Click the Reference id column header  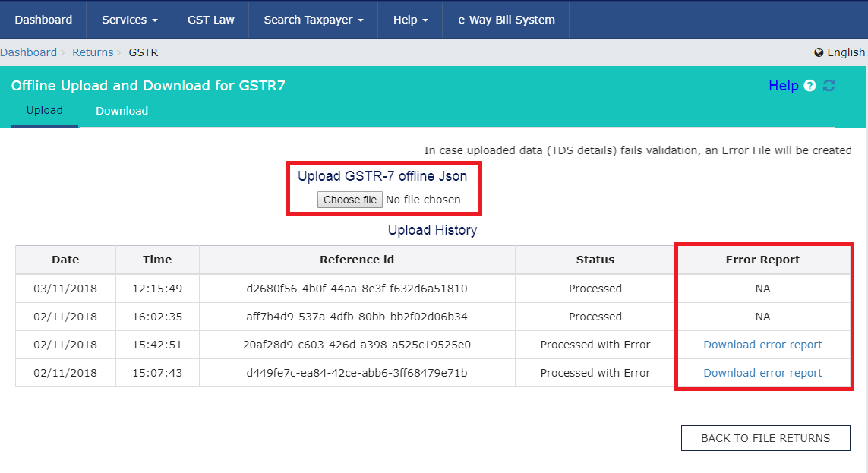coord(357,260)
